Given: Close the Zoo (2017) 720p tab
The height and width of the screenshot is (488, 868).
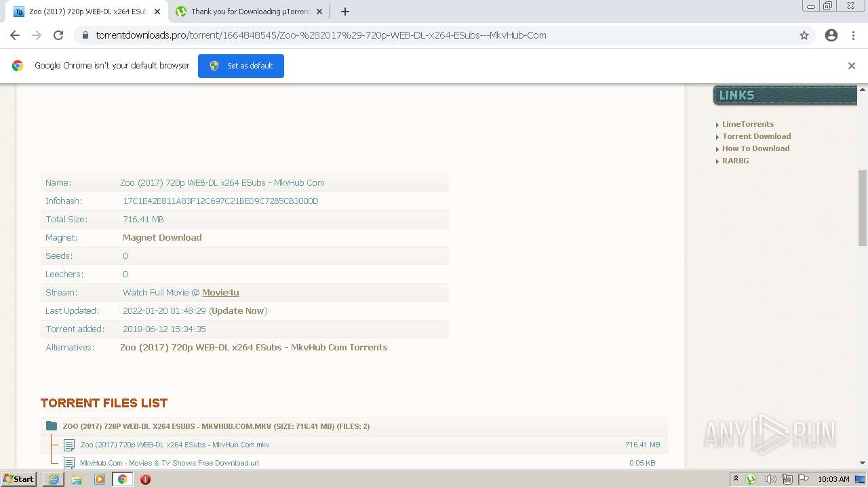Looking at the screenshot, I should tap(157, 12).
